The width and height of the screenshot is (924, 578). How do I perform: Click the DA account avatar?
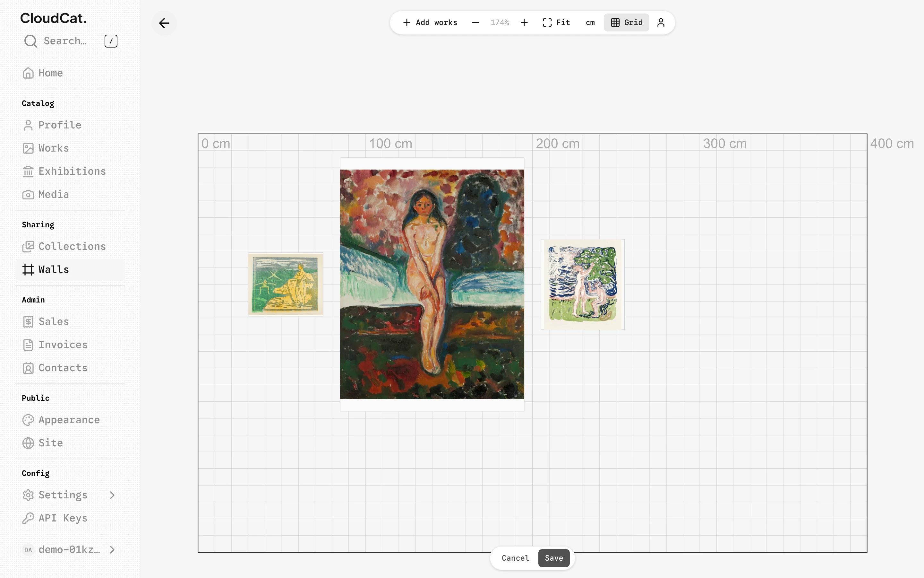point(28,550)
